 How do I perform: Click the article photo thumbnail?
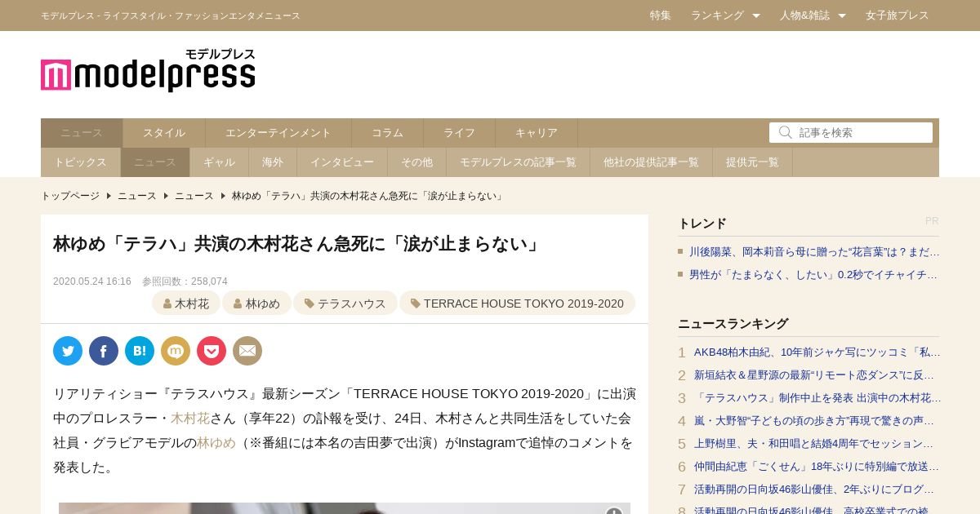pos(345,508)
